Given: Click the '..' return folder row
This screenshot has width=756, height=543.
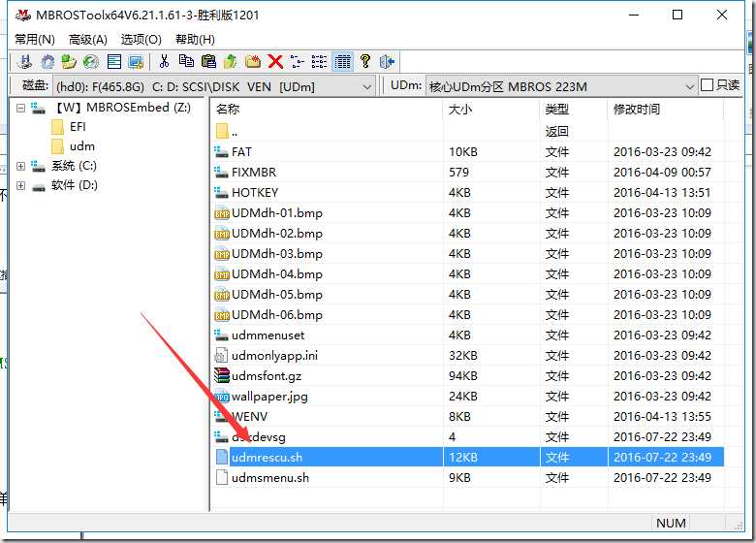Looking at the screenshot, I should click(x=468, y=132).
